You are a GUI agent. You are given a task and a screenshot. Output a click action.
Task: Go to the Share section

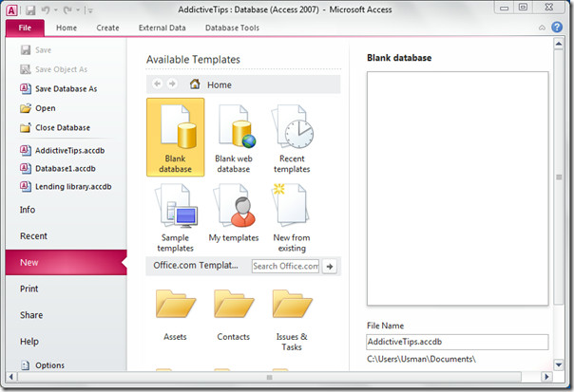(31, 315)
